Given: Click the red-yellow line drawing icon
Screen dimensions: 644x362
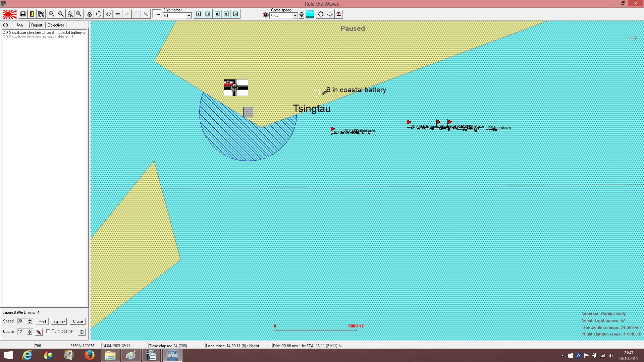Looking at the screenshot, I should coord(127,14).
